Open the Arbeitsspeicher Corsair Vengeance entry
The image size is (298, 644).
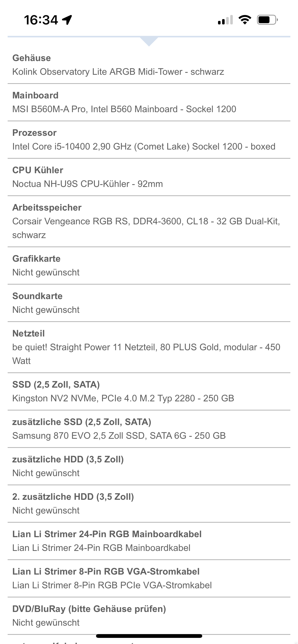tap(149, 221)
